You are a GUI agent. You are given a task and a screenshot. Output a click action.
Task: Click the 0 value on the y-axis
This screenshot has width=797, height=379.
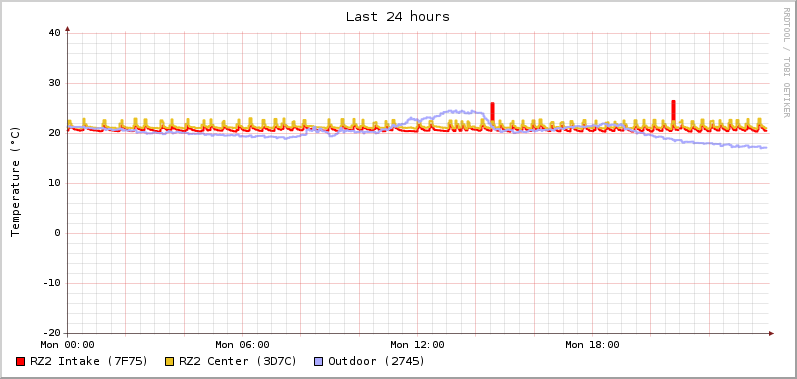(x=57, y=233)
